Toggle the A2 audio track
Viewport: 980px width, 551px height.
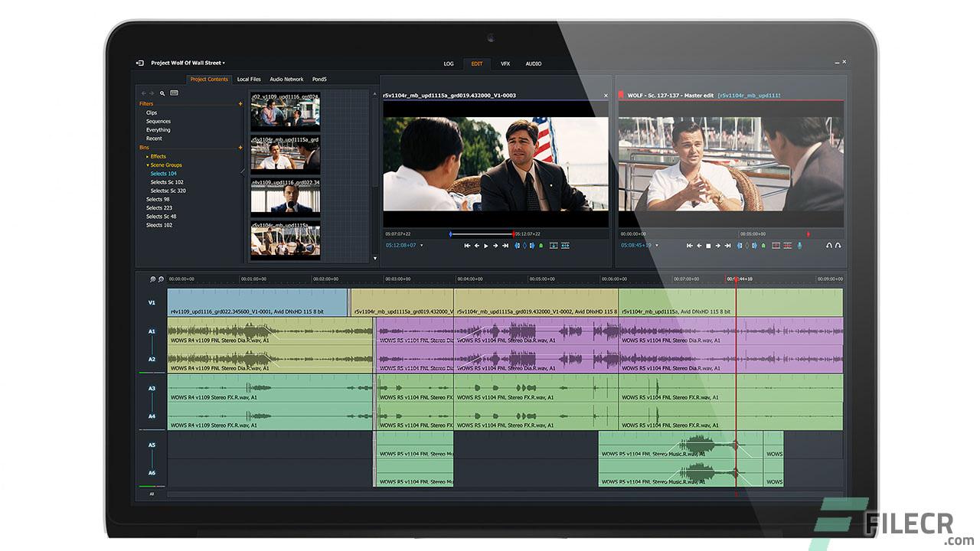152,359
